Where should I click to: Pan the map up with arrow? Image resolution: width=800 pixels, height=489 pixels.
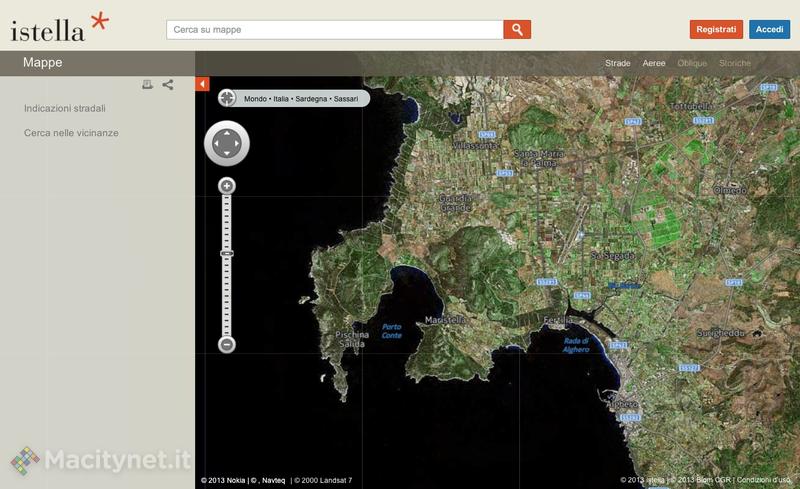click(x=227, y=134)
